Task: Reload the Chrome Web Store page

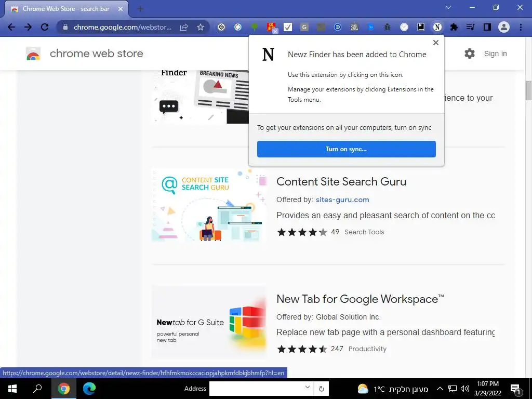Action: (x=45, y=27)
